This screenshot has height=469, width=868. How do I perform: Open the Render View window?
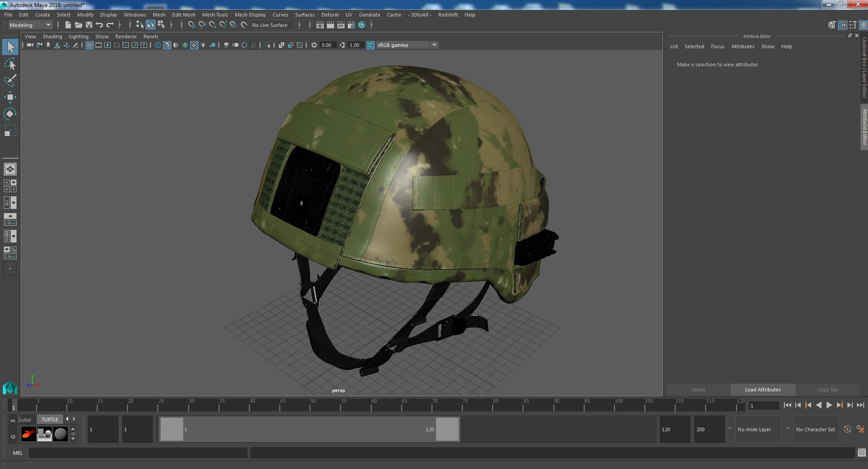pos(320,25)
